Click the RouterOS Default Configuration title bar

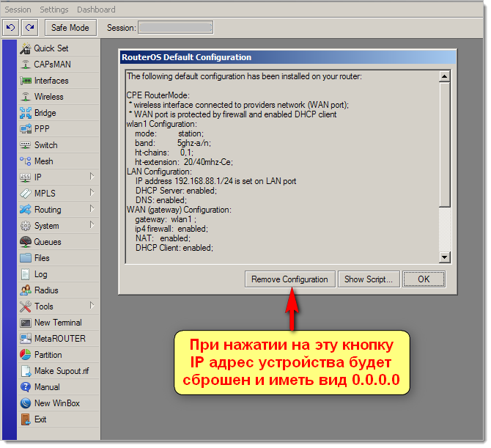288,57
